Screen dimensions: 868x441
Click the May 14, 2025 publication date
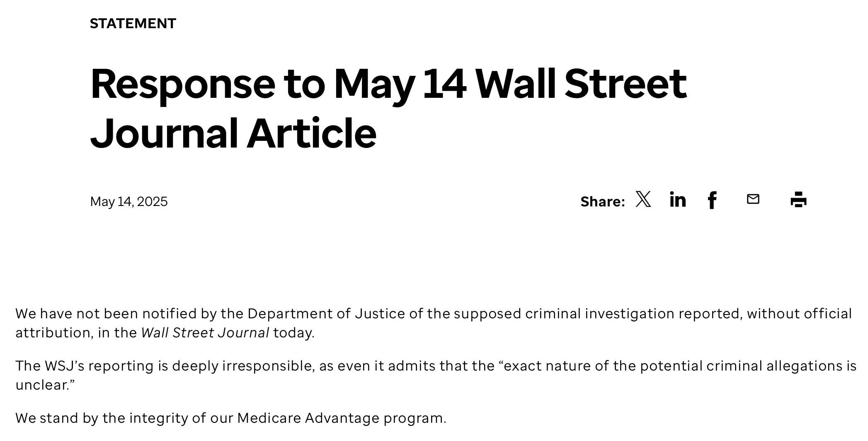pyautogui.click(x=129, y=202)
